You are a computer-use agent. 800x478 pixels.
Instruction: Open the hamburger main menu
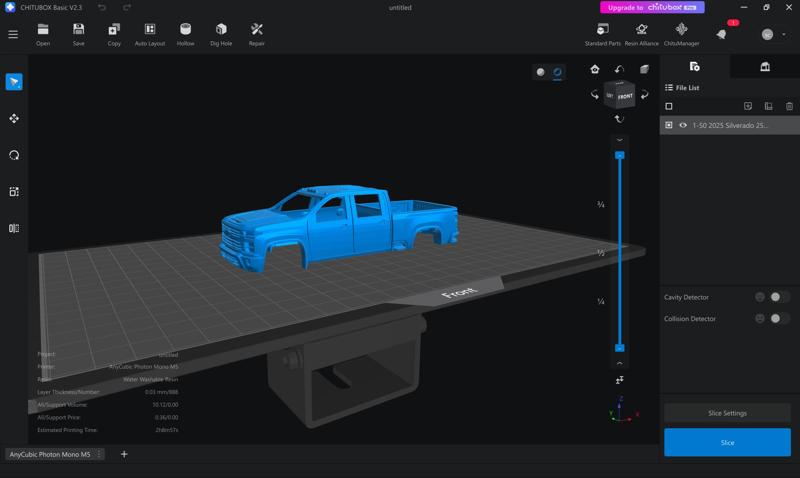(13, 34)
